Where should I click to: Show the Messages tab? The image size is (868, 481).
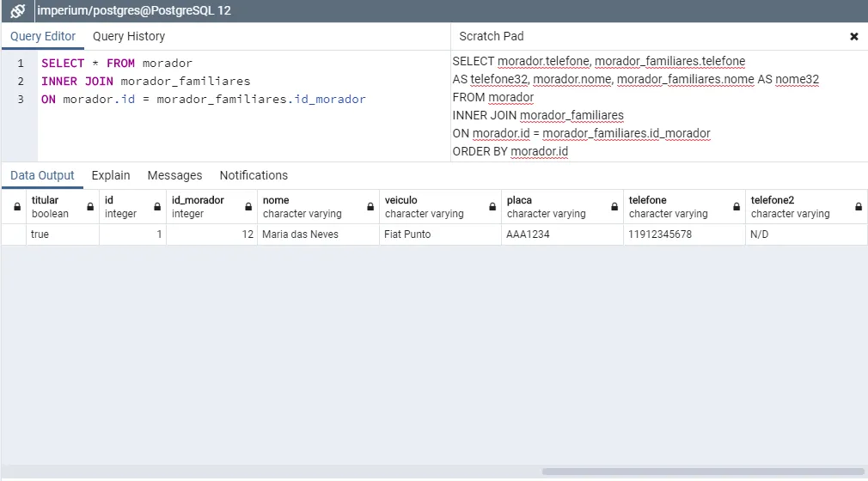click(x=174, y=175)
